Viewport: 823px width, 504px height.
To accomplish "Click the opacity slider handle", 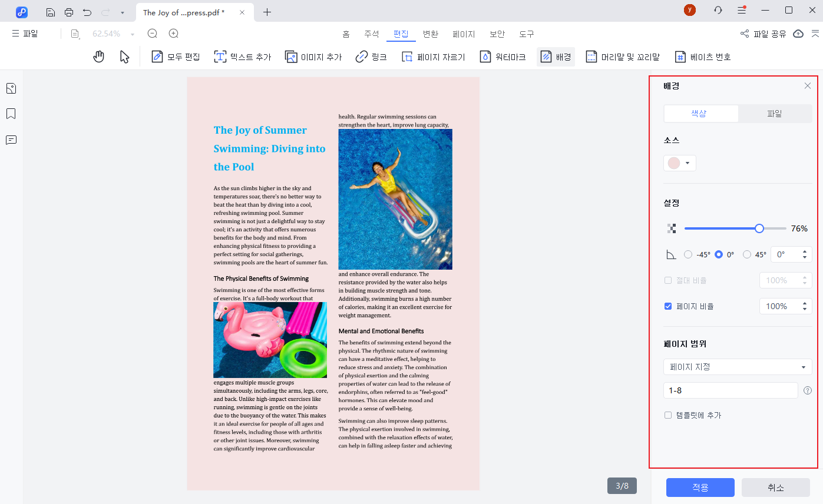I will [x=759, y=228].
